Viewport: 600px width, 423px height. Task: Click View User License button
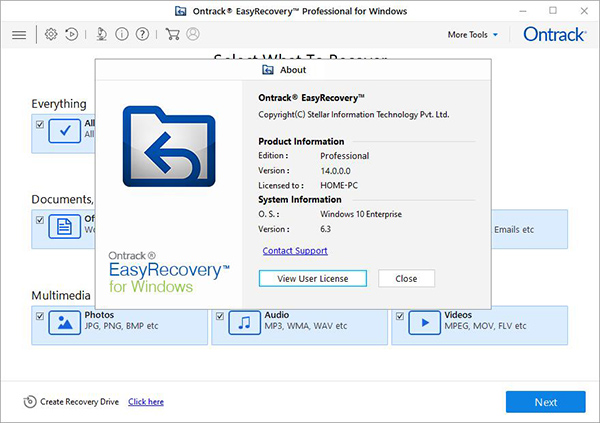pyautogui.click(x=313, y=278)
